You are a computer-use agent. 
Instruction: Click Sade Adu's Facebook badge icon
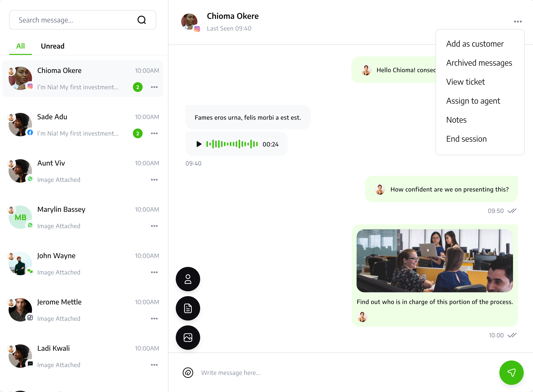click(x=30, y=132)
